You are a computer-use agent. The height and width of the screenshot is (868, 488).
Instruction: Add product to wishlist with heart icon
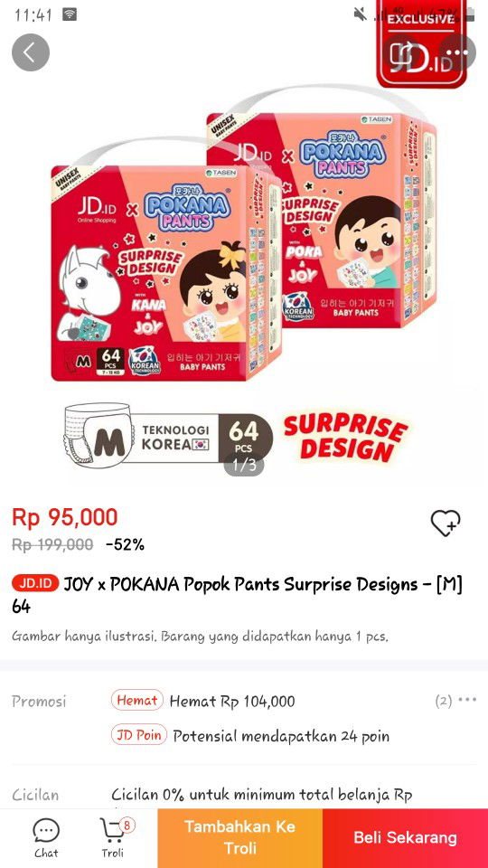446,523
